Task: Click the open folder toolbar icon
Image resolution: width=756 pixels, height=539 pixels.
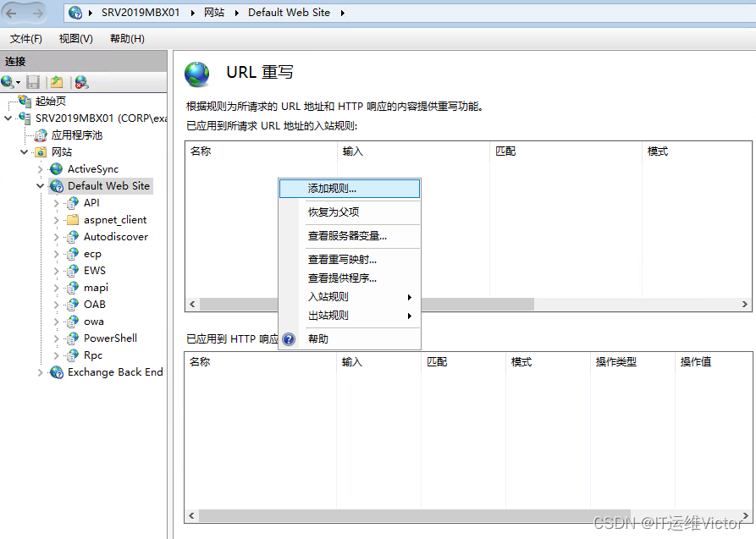Action: (x=57, y=82)
